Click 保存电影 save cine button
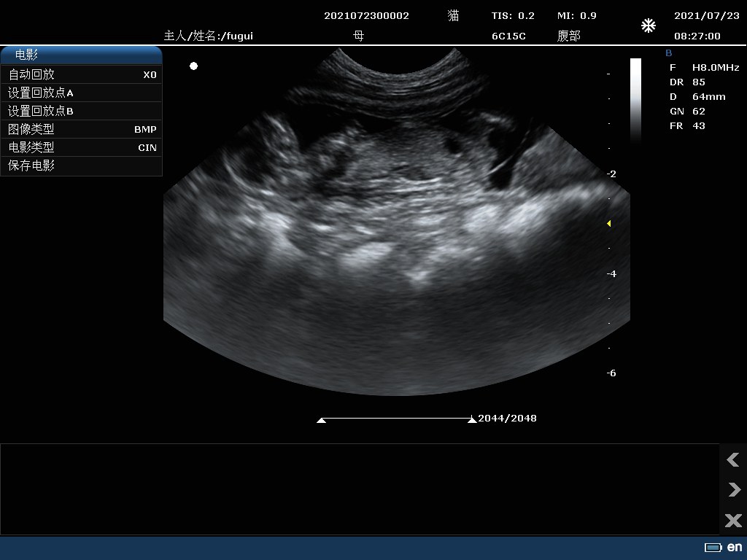The image size is (747, 560). [x=82, y=166]
